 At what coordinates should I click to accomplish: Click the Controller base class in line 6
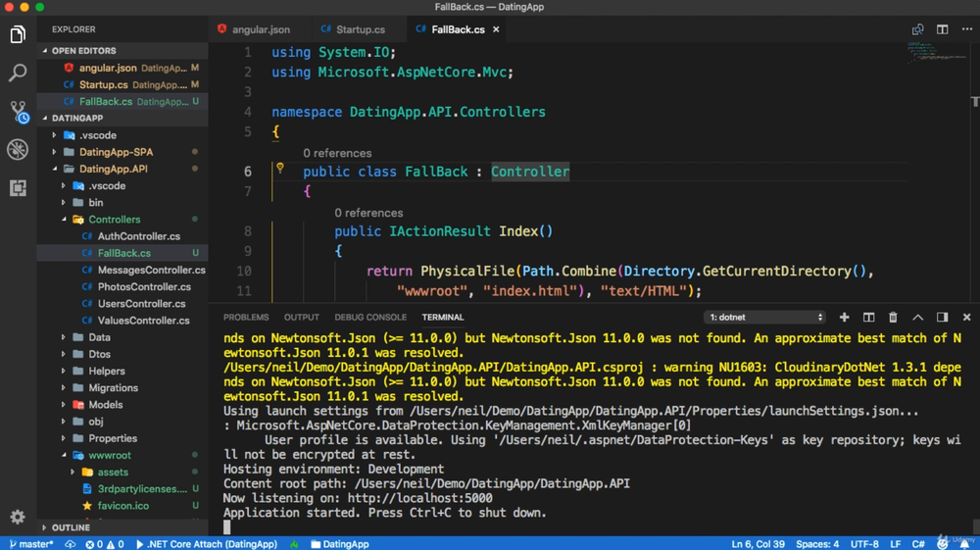[x=530, y=172]
